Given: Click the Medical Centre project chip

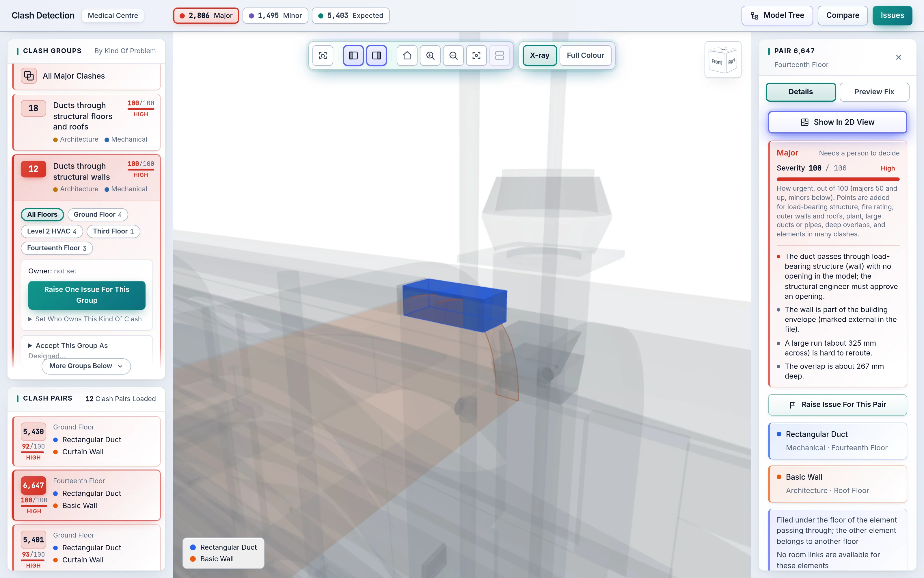Looking at the screenshot, I should click(113, 16).
